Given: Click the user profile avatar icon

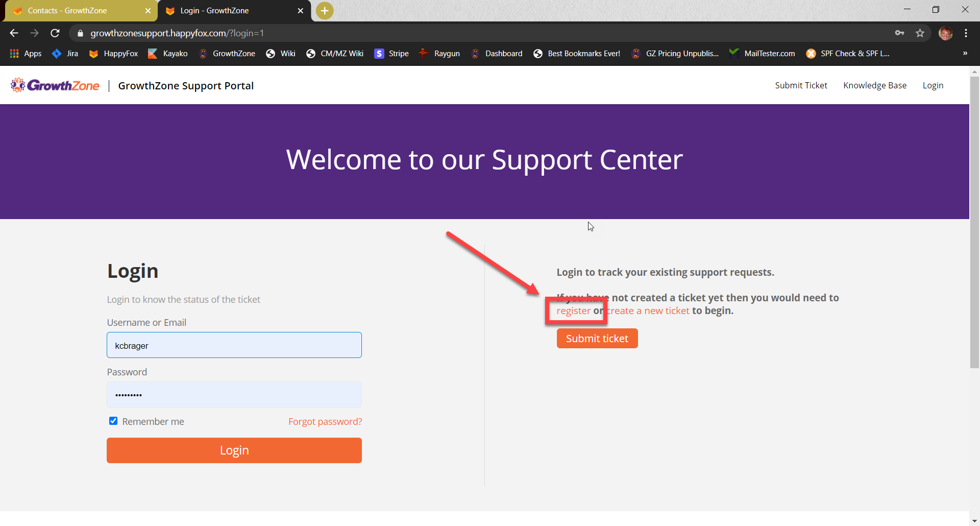Looking at the screenshot, I should (x=945, y=33).
